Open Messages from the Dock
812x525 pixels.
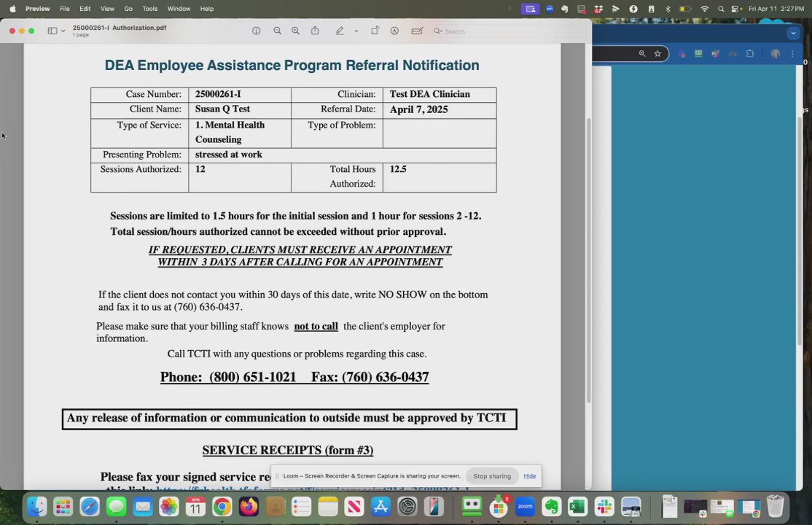pyautogui.click(x=116, y=506)
